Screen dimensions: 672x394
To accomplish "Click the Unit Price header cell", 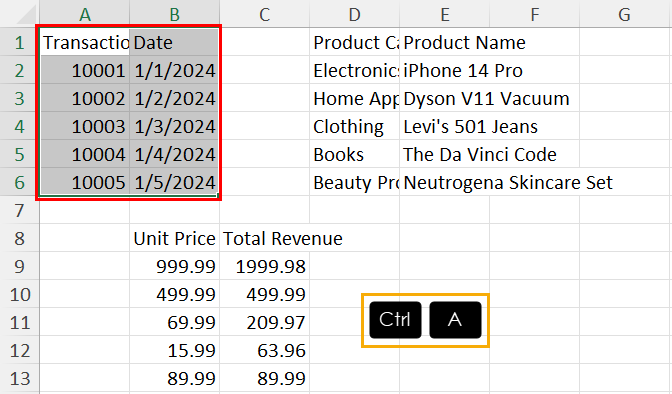I will [174, 238].
